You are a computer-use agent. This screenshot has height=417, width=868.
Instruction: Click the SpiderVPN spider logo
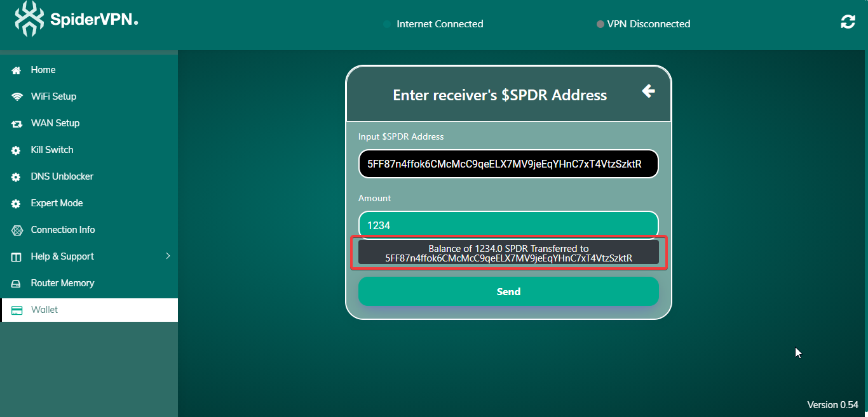(29, 19)
